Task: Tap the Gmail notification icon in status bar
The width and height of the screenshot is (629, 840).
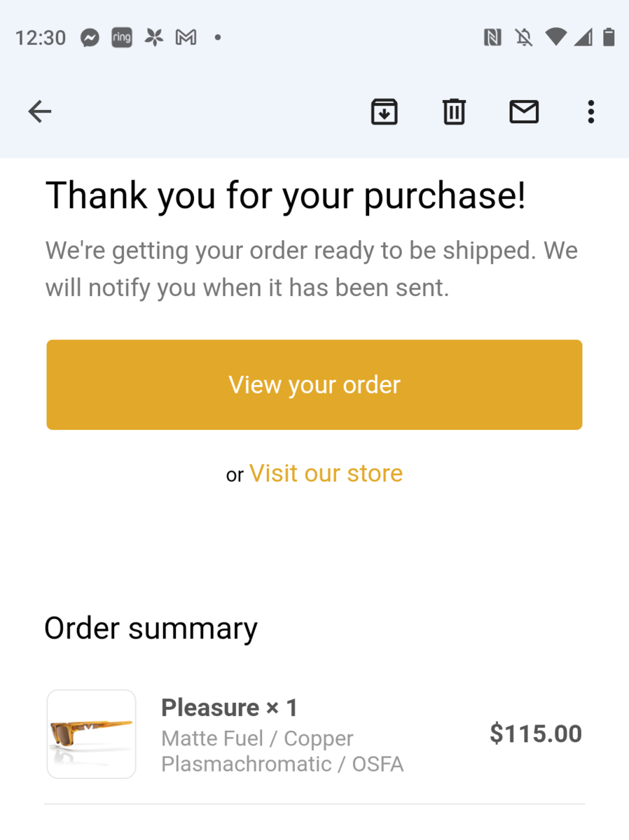Action: [x=186, y=38]
